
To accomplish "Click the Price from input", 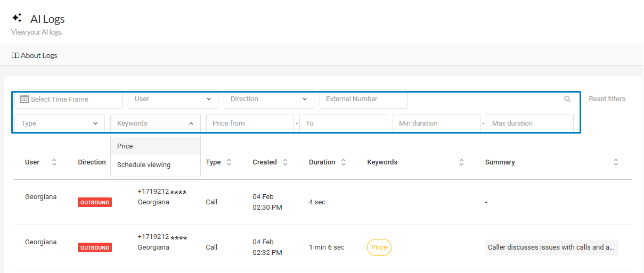I will point(250,123).
